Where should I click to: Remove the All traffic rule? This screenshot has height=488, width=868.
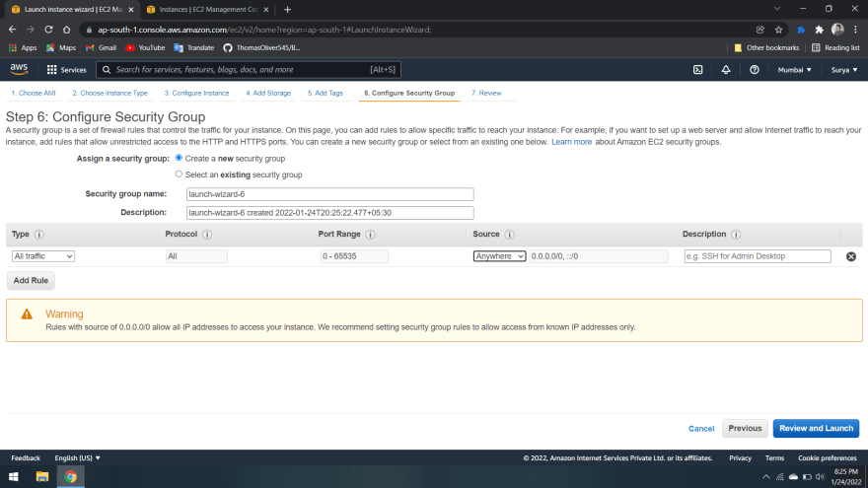click(x=851, y=256)
